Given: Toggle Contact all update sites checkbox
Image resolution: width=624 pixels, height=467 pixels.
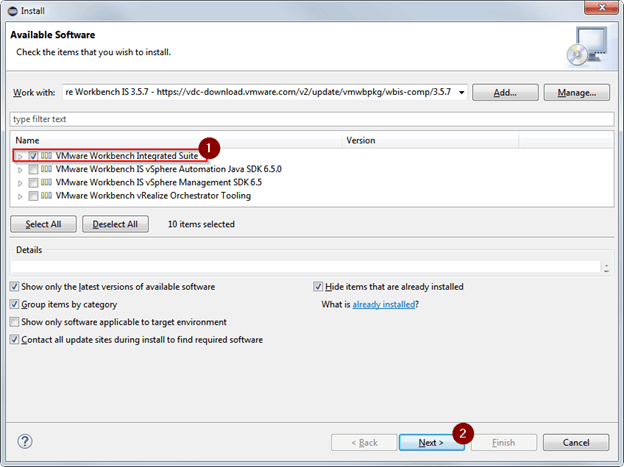Looking at the screenshot, I should click(14, 340).
